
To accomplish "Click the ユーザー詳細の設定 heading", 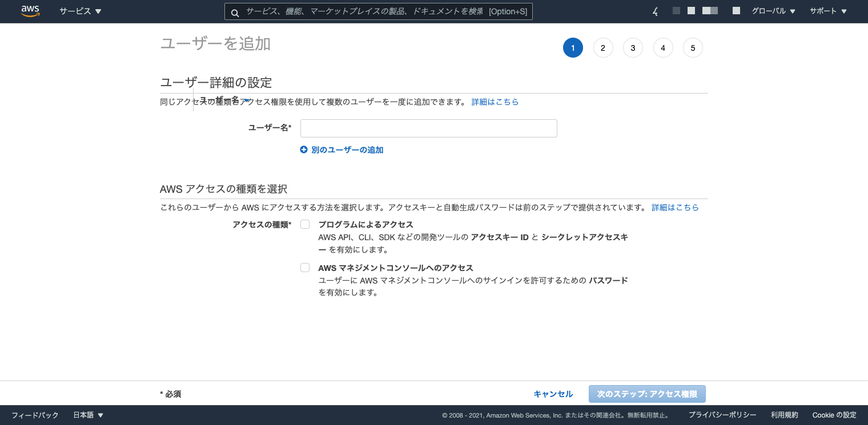I will tap(216, 83).
